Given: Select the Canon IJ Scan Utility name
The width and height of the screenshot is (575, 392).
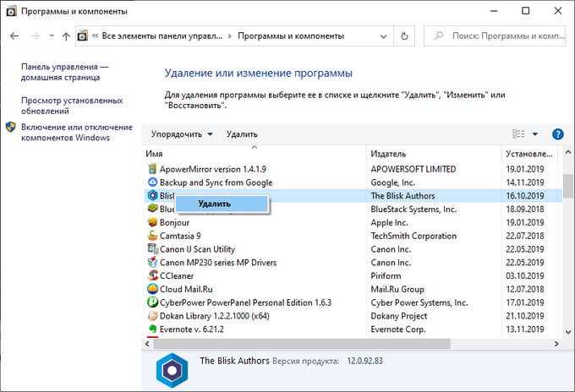Looking at the screenshot, I should pyautogui.click(x=197, y=249).
